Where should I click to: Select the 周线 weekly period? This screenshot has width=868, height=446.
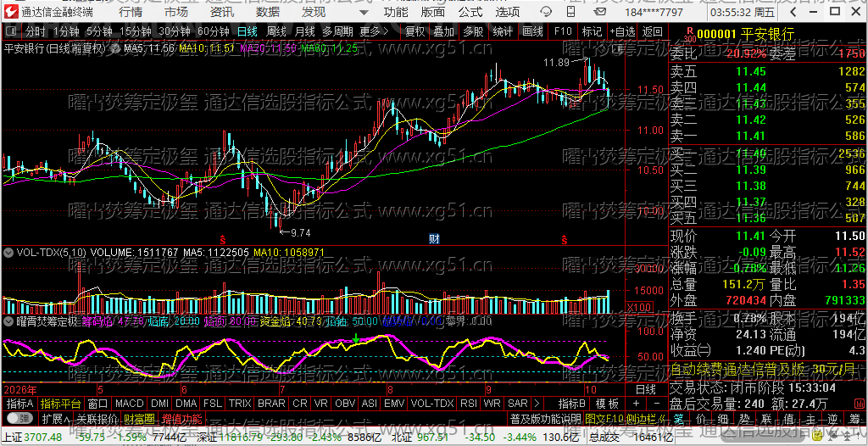pyautogui.click(x=275, y=31)
